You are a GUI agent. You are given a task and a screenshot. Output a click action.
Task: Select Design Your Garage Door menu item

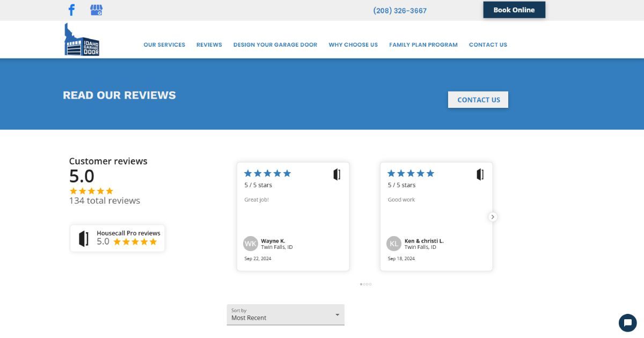(x=275, y=45)
